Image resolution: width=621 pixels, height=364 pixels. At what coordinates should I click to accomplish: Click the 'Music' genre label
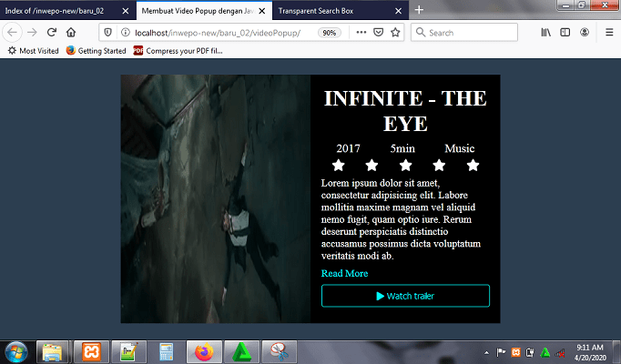point(460,148)
